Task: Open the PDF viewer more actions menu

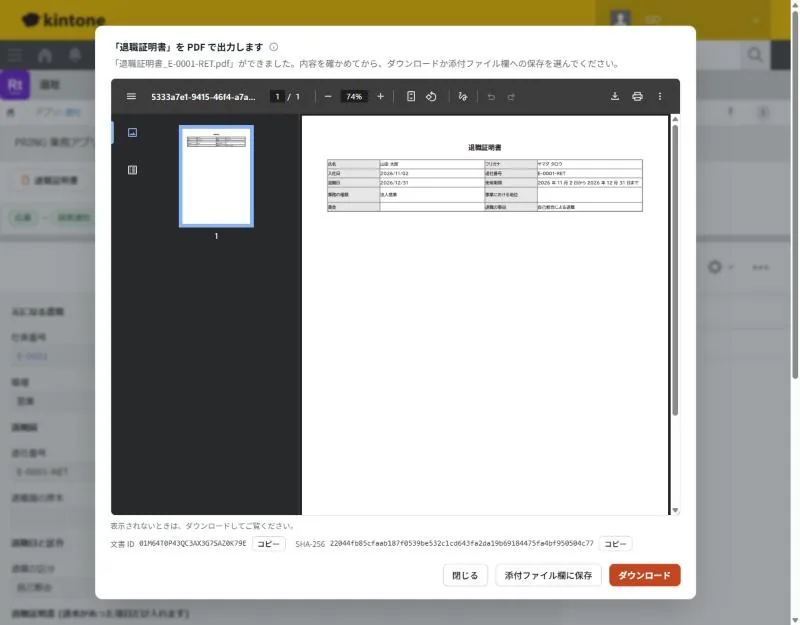Action: [x=660, y=96]
